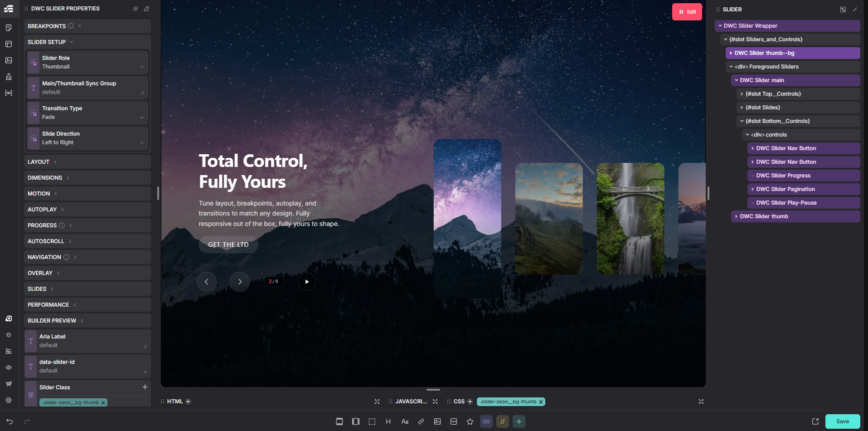Click the undo arrow icon
The width and height of the screenshot is (868, 431).
10,421
